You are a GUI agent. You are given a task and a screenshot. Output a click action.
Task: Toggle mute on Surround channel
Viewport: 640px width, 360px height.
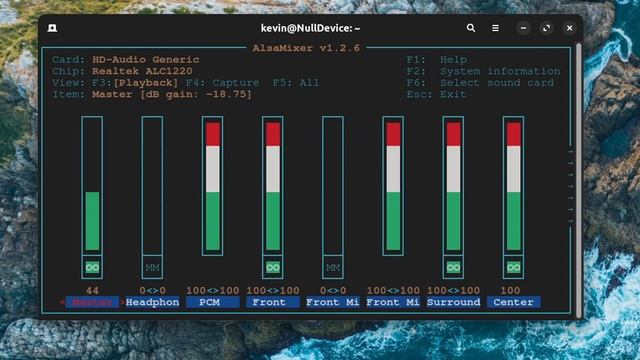[x=453, y=267]
